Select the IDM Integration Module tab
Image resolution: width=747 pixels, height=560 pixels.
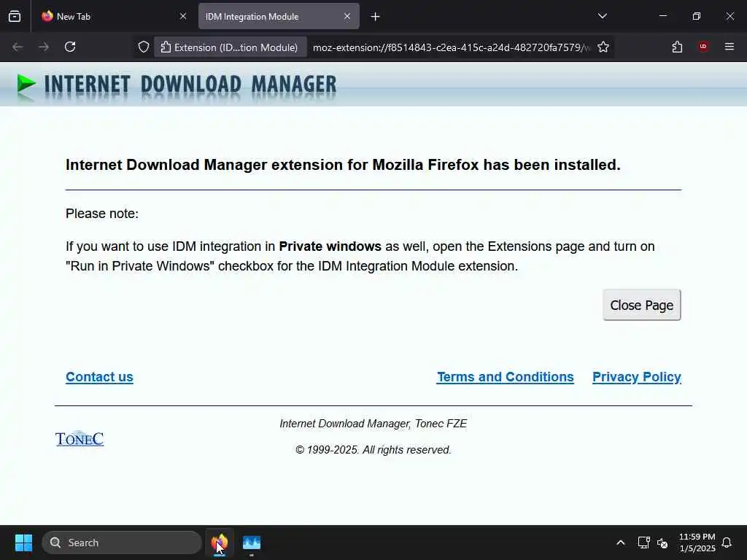[279, 16]
